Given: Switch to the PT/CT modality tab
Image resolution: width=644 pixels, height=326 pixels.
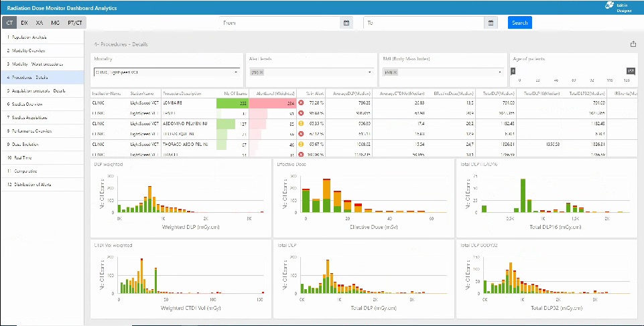Looking at the screenshot, I should [75, 23].
